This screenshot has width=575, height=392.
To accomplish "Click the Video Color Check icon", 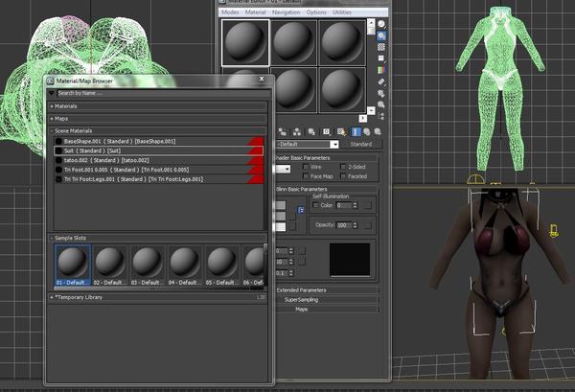I will pyautogui.click(x=381, y=70).
